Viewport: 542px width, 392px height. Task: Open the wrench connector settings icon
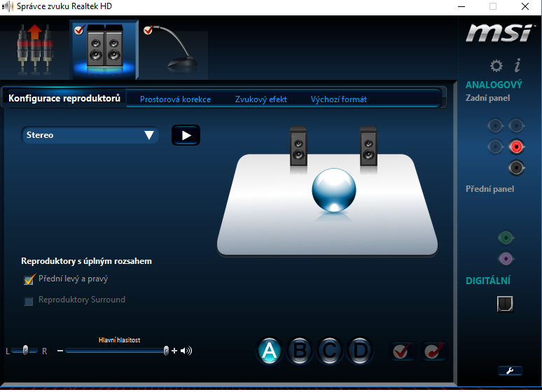tap(510, 371)
